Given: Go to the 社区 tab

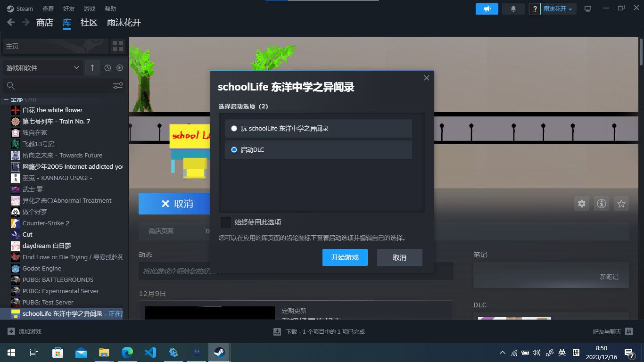Looking at the screenshot, I should coord(89,23).
